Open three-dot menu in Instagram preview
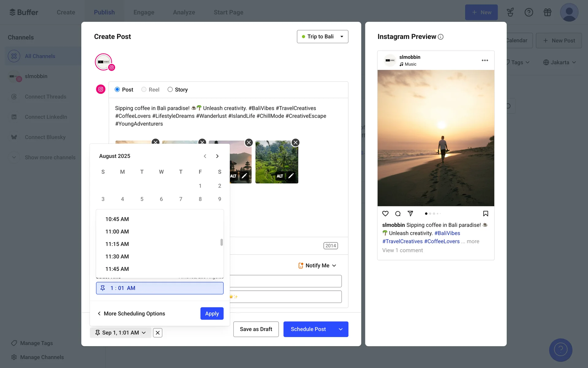This screenshot has width=588, height=368. click(484, 60)
